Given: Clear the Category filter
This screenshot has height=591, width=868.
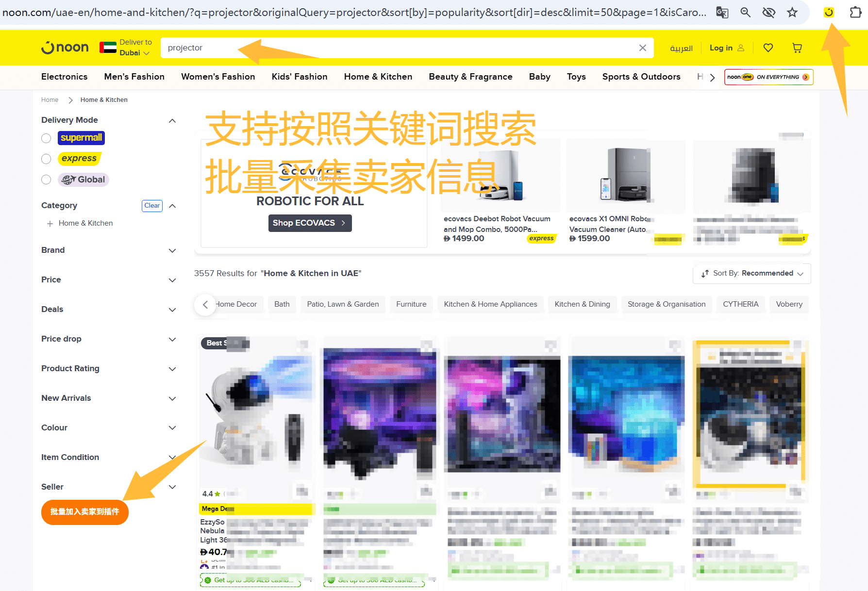Looking at the screenshot, I should point(152,206).
